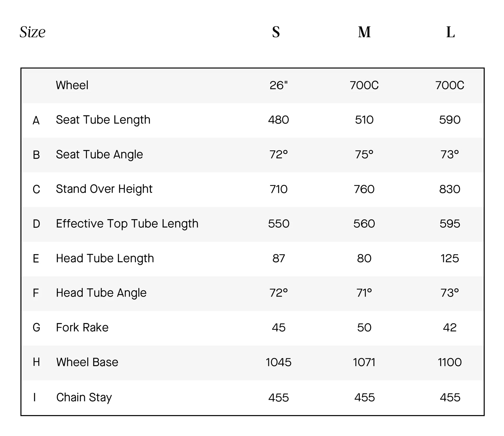Click the 1071 wheel base value
Image resolution: width=504 pixels, height=436 pixels.
[x=364, y=362]
